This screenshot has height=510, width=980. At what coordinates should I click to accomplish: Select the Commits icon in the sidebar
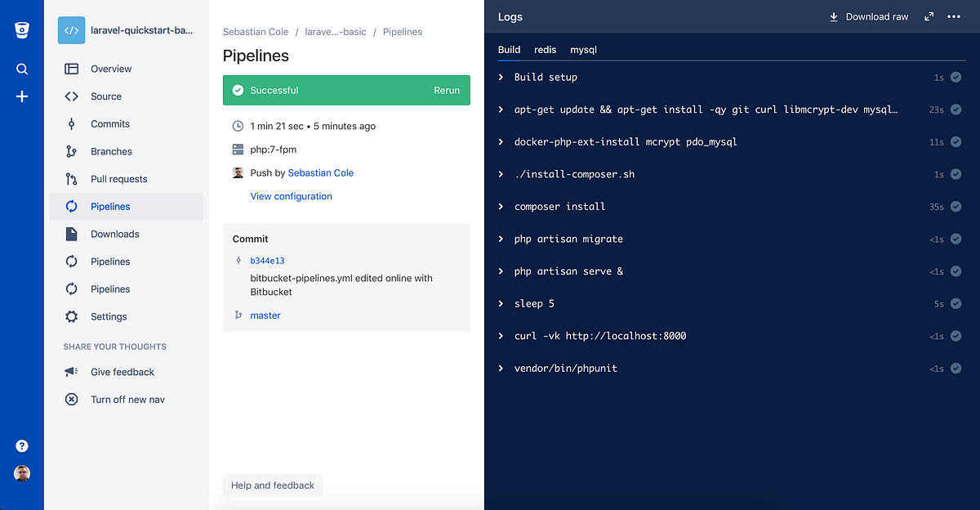(x=71, y=123)
